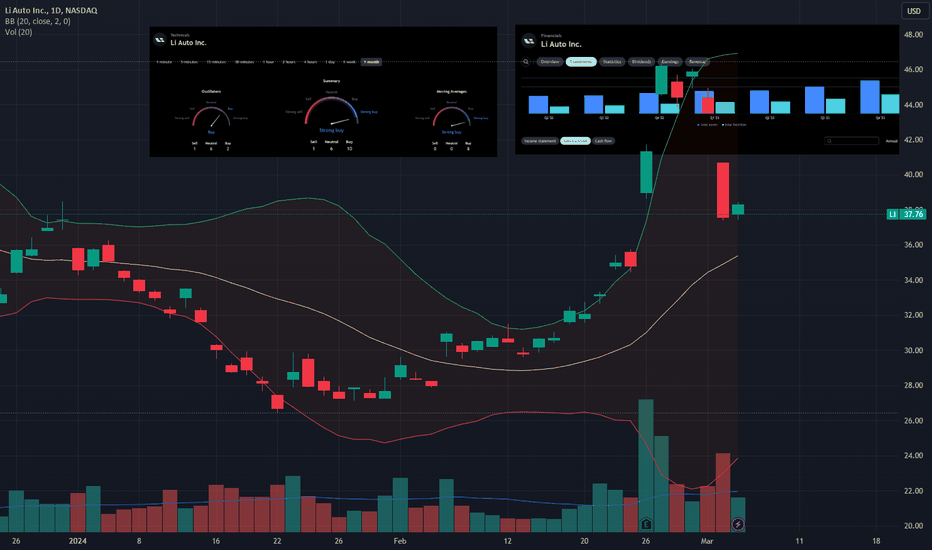932x550 pixels.
Task: Open the earnings 'E' marker on time axis
Action: (x=646, y=524)
